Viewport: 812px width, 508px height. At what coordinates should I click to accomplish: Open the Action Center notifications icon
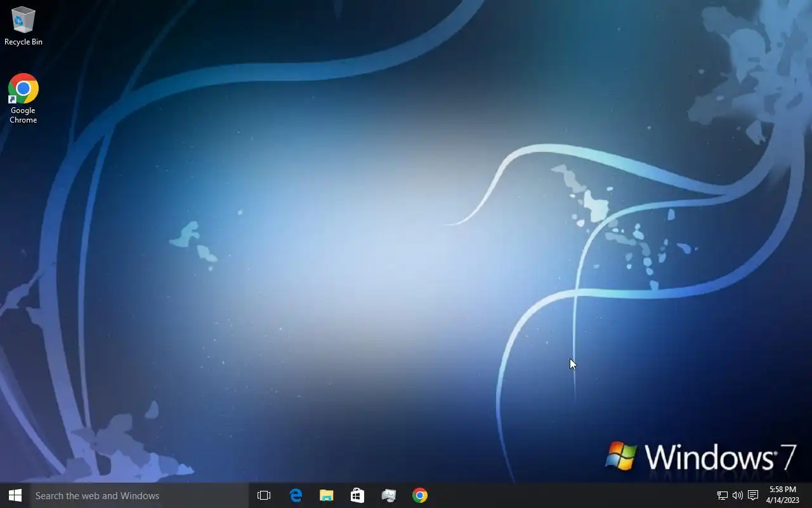pos(753,495)
